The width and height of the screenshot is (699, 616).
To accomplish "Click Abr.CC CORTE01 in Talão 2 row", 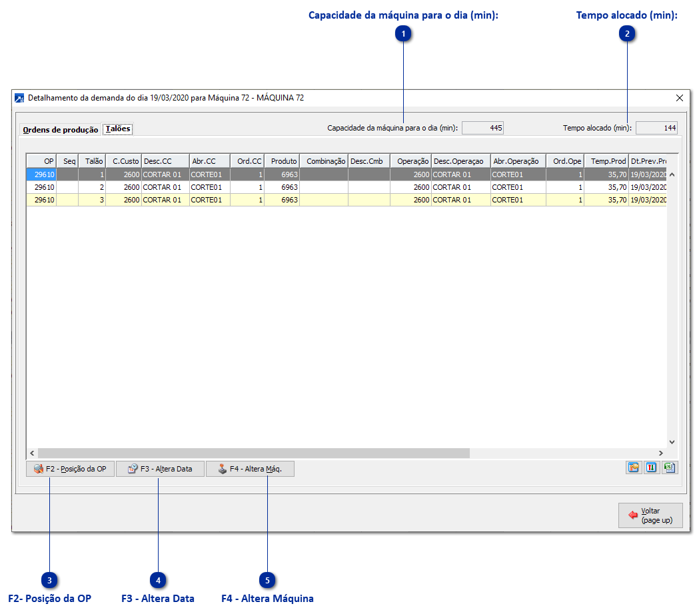I will pyautogui.click(x=210, y=187).
